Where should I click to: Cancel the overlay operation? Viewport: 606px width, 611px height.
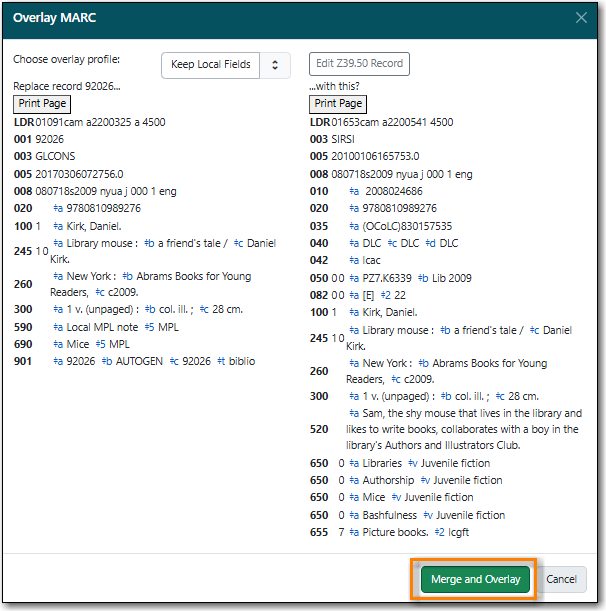click(x=561, y=579)
